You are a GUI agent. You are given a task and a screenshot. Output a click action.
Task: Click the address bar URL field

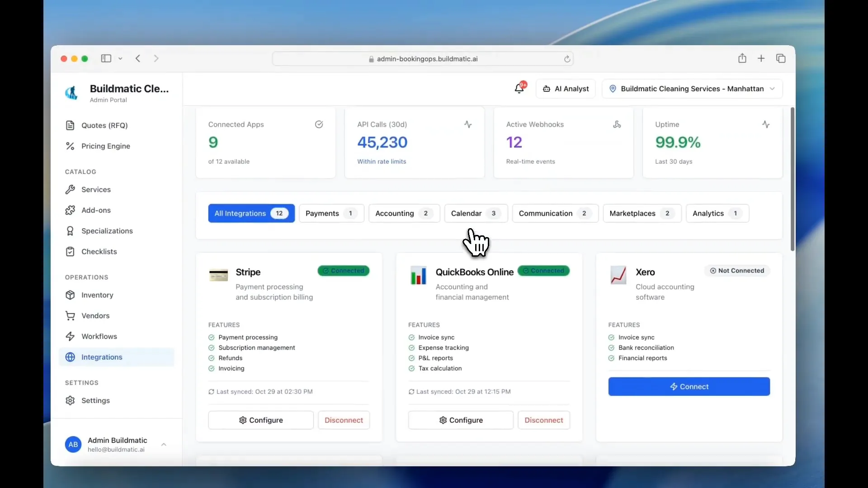click(x=423, y=59)
